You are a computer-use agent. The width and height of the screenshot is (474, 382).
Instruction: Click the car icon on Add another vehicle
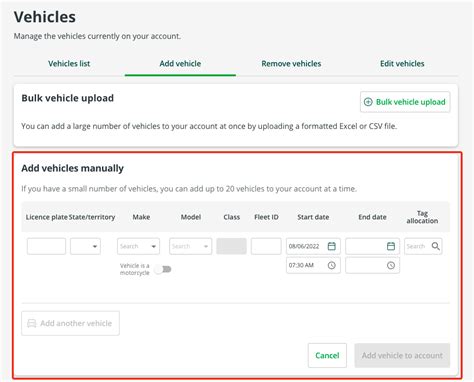click(32, 323)
